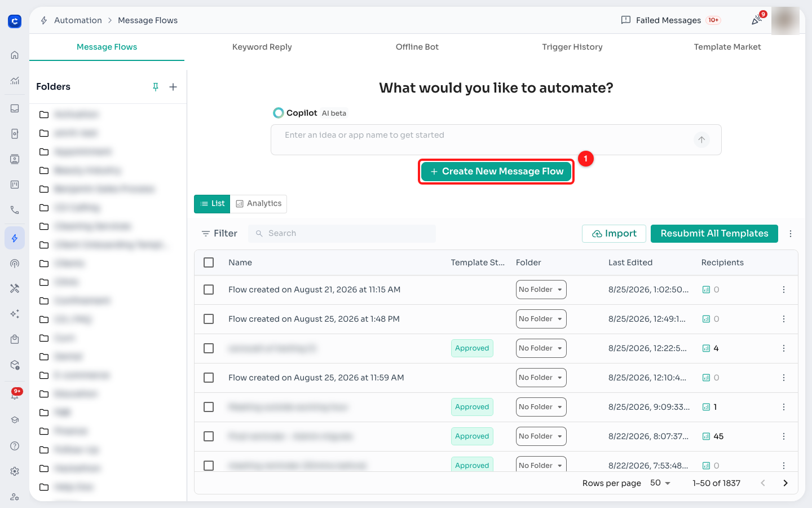Open the Filter options
Screen dimensions: 812x508
219,234
